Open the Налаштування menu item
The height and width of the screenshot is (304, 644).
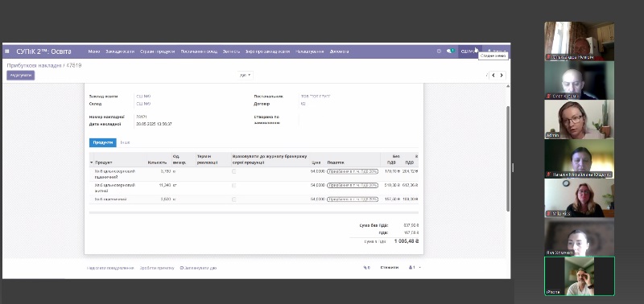310,51
